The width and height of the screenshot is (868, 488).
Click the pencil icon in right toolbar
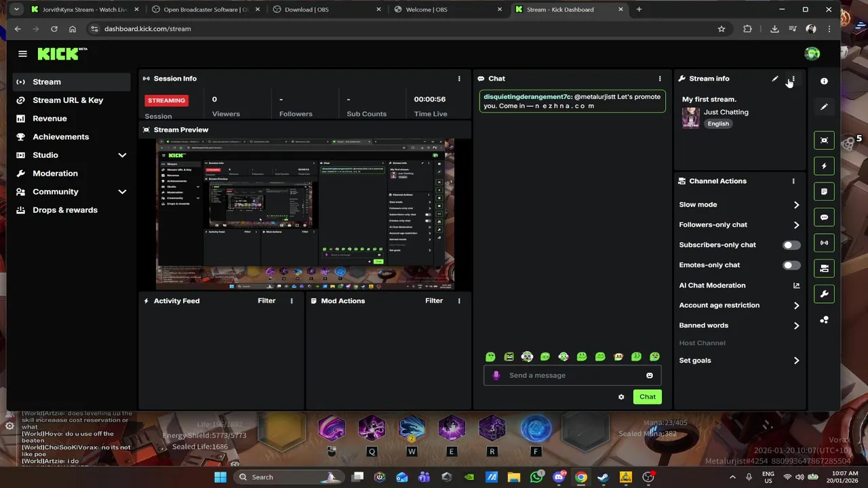[x=824, y=106]
